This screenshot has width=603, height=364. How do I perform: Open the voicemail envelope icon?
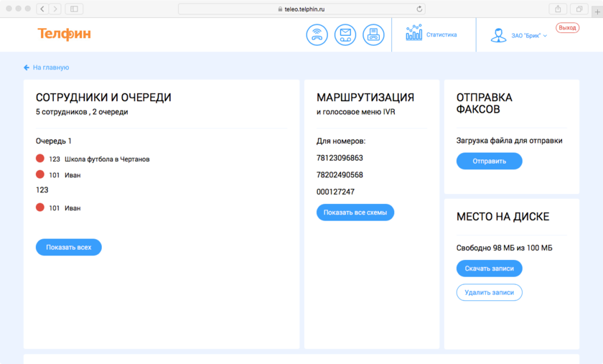345,34
